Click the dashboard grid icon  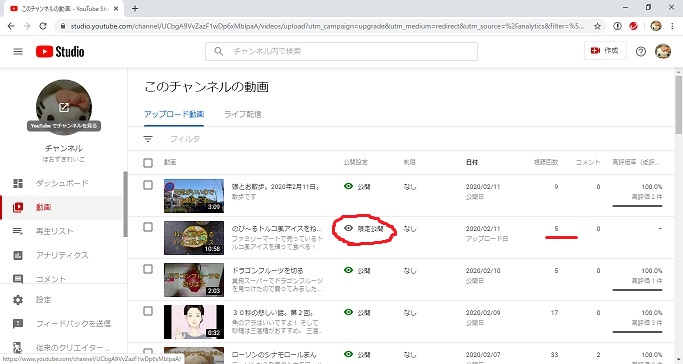[x=18, y=183]
